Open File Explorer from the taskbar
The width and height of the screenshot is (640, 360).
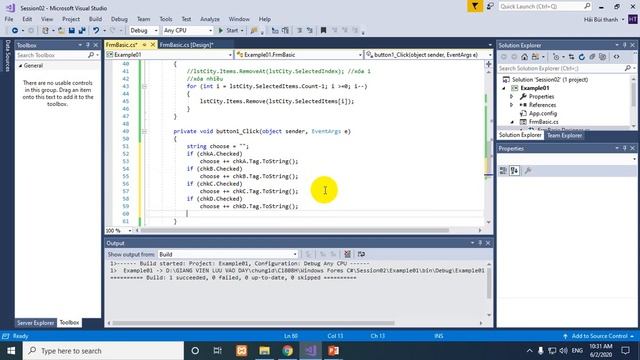pos(264,351)
